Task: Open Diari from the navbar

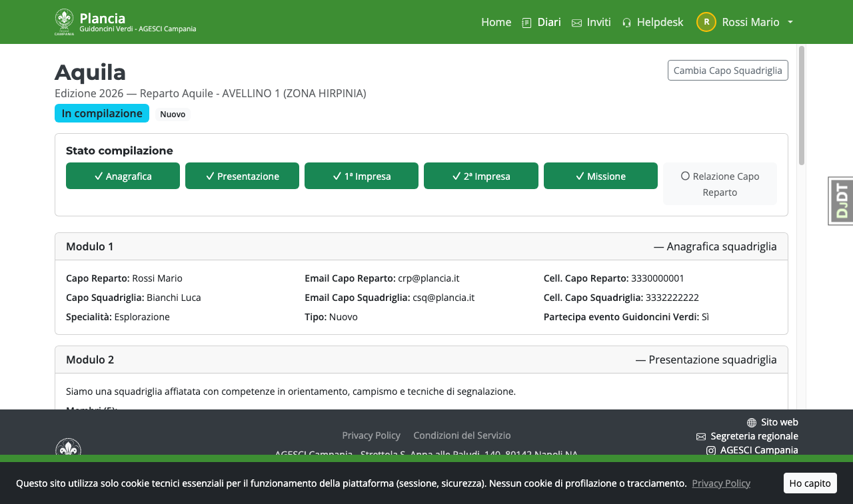Action: click(x=541, y=22)
